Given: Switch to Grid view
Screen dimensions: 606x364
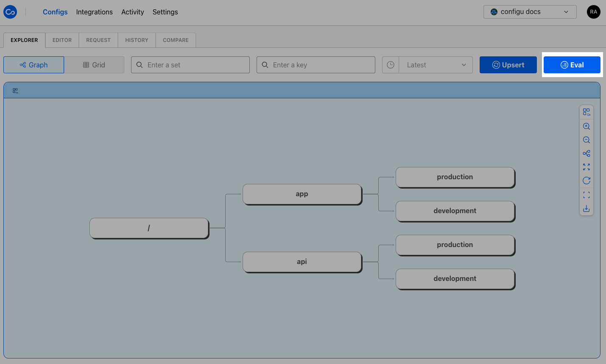Looking at the screenshot, I should [94, 65].
